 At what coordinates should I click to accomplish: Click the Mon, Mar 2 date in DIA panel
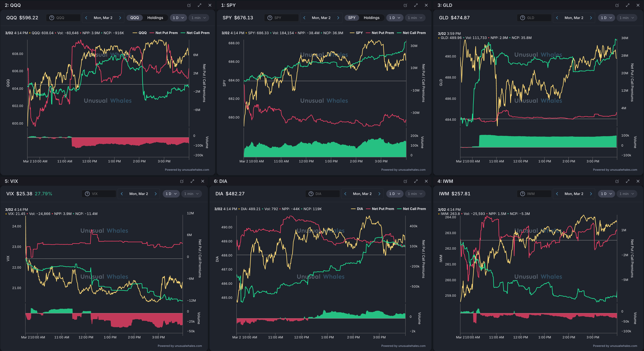tap(362, 194)
